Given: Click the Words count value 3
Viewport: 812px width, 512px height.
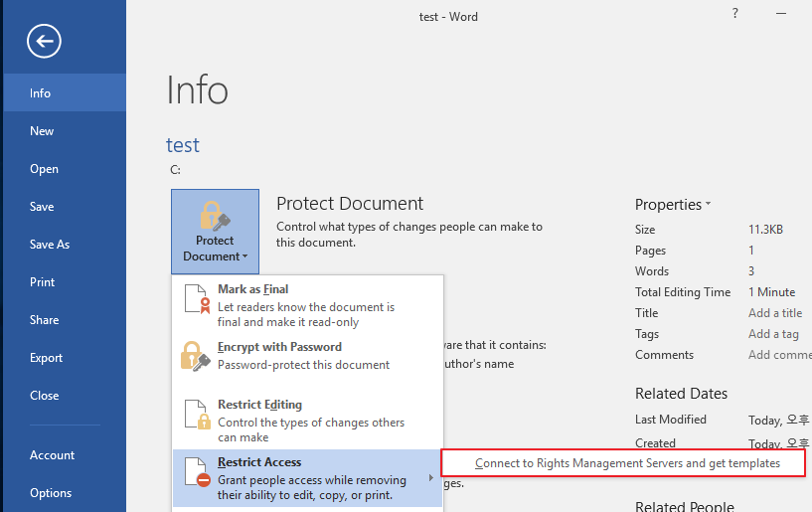Looking at the screenshot, I should [x=751, y=271].
